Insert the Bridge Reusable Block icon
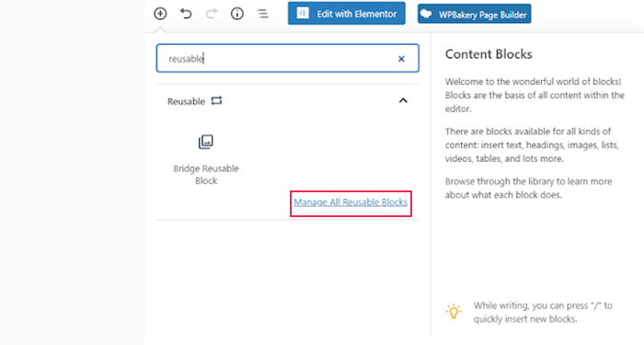Image resolution: width=644 pixels, height=345 pixels. click(x=206, y=142)
